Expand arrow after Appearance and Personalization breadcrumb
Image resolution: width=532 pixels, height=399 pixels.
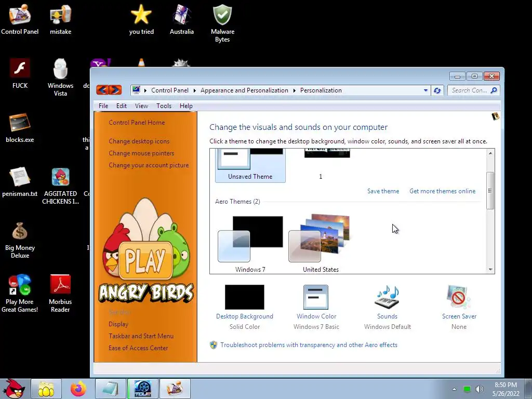294,90
